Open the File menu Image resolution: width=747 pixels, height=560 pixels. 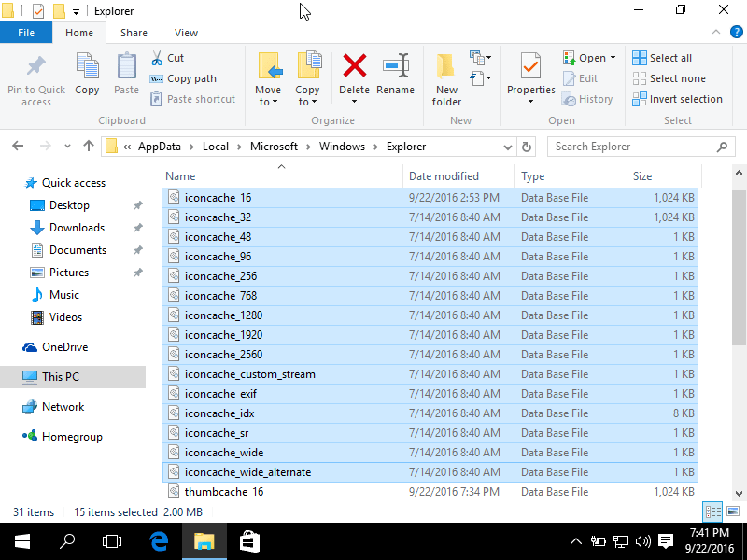(26, 32)
